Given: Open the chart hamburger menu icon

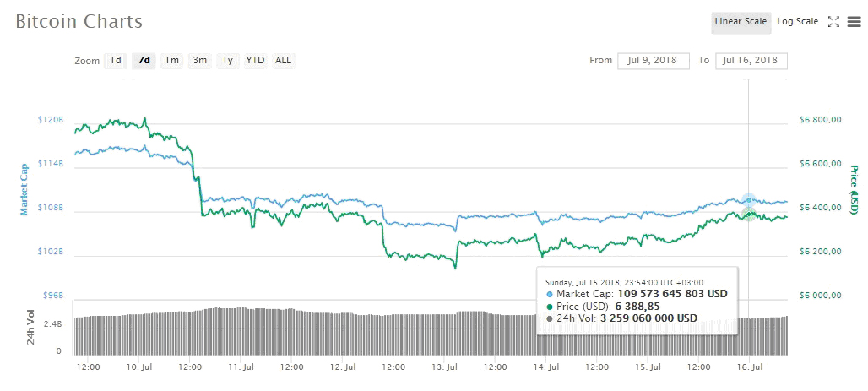Looking at the screenshot, I should point(854,22).
